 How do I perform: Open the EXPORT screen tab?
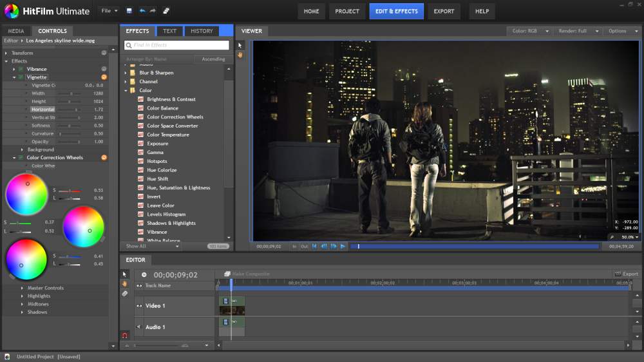coord(444,11)
